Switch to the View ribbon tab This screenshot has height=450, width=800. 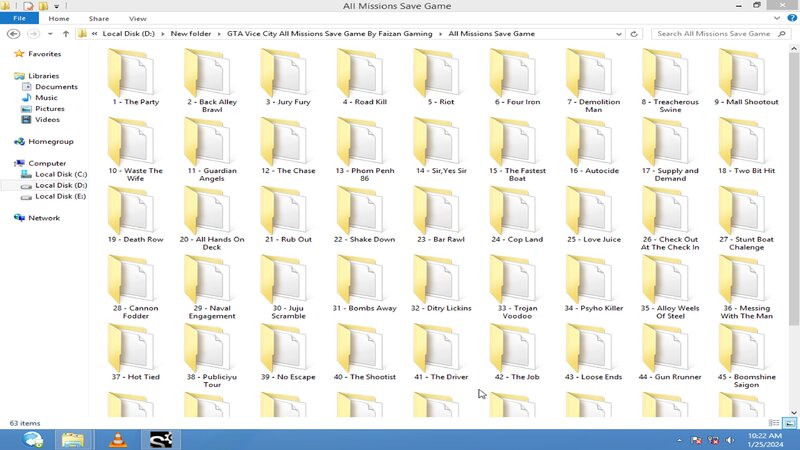(x=137, y=18)
